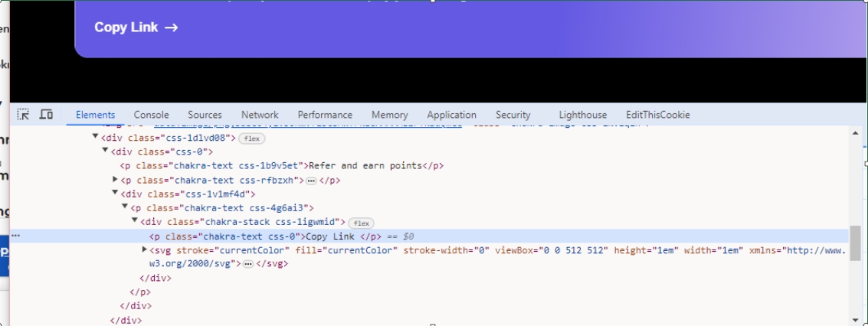Toggle the flex badge on the chakra-stack div
This screenshot has width=868, height=326.
(360, 223)
